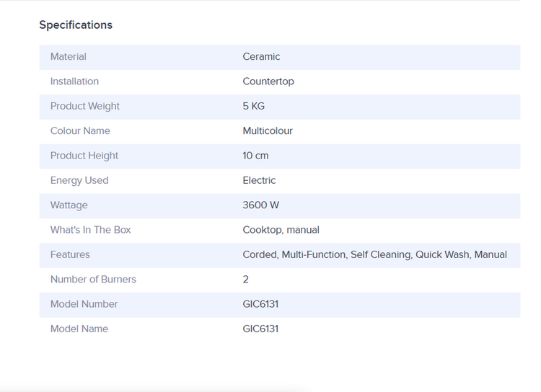Viewport: 541px width, 392px height.
Task: Select the Number of Burners label
Action: 93,280
